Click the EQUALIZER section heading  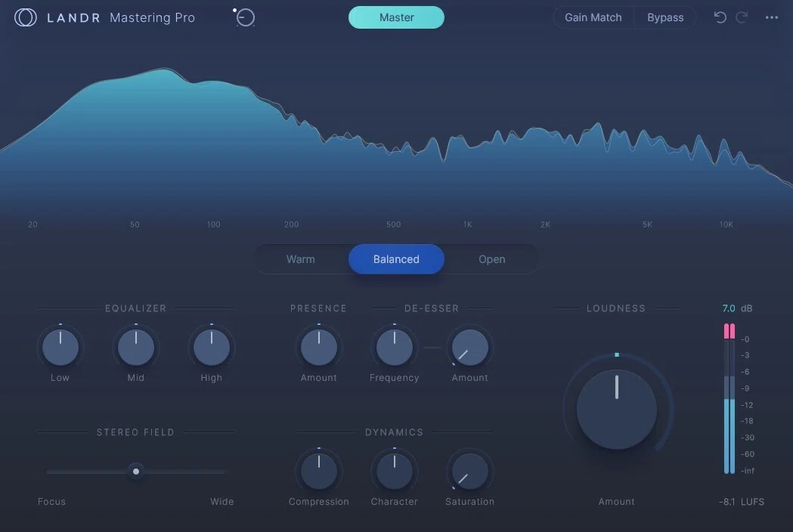coord(135,308)
